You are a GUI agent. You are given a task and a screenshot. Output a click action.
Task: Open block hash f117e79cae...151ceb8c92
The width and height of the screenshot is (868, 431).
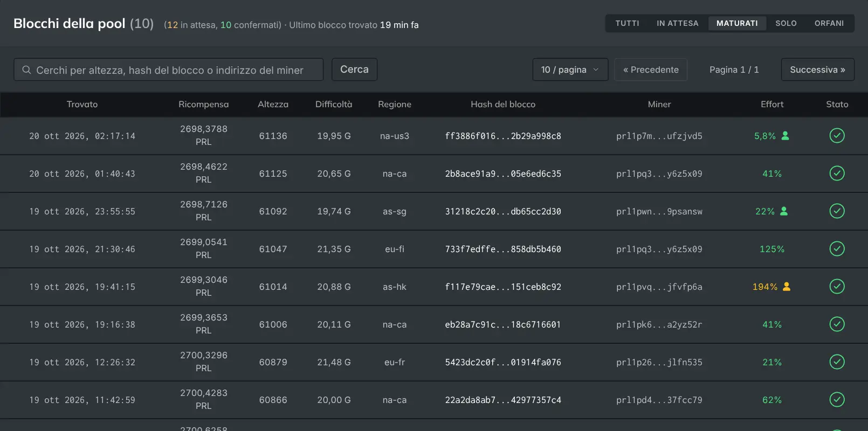point(503,287)
